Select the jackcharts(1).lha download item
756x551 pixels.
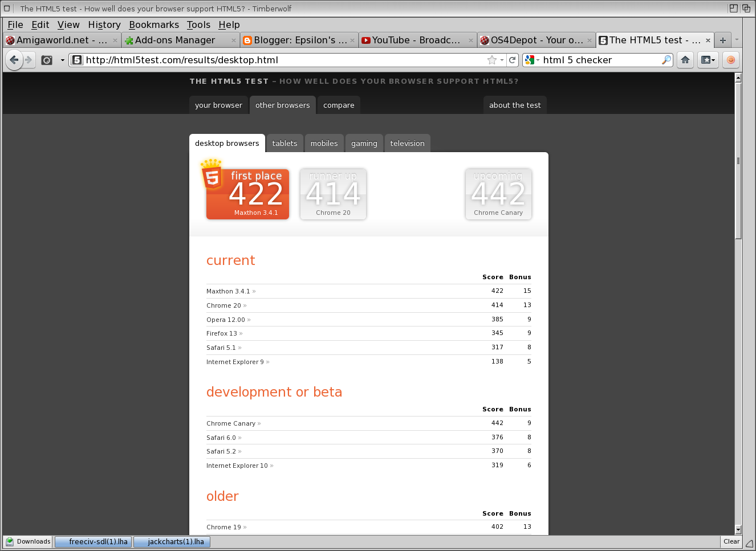pyautogui.click(x=172, y=541)
